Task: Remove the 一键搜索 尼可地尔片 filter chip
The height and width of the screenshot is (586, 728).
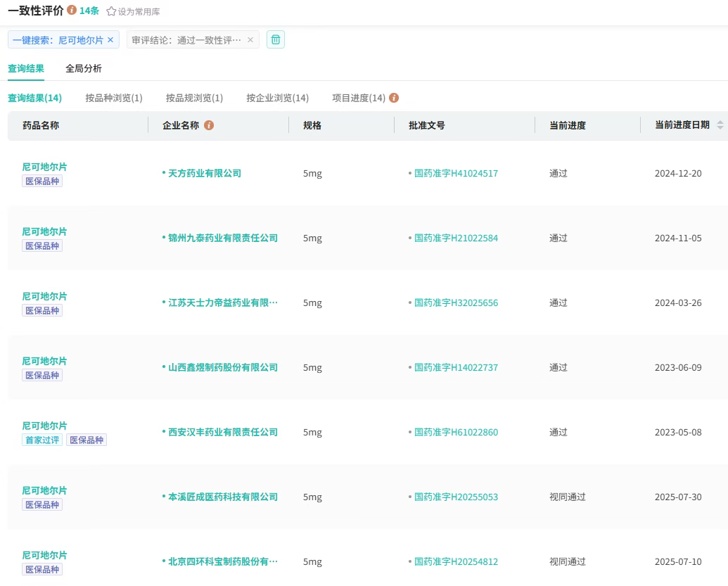Action: pos(110,39)
